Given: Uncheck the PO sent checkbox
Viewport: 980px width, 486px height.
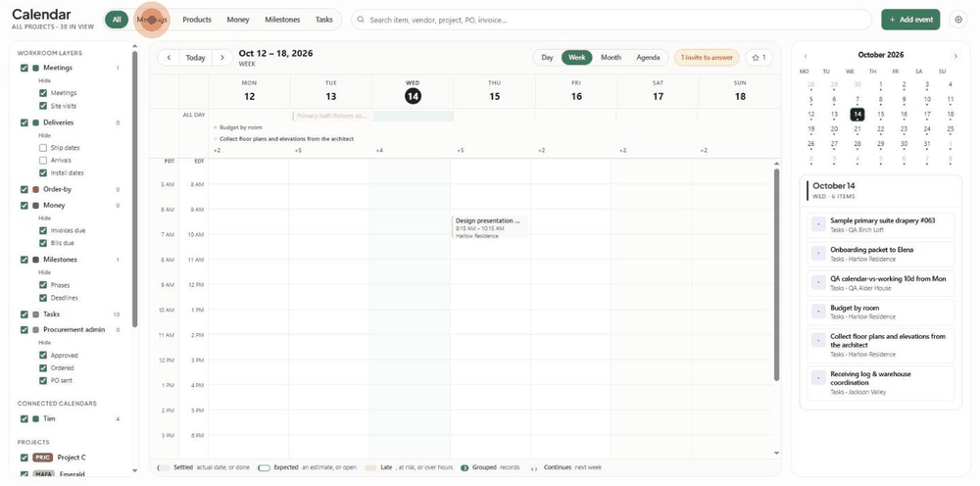Looking at the screenshot, I should point(43,380).
